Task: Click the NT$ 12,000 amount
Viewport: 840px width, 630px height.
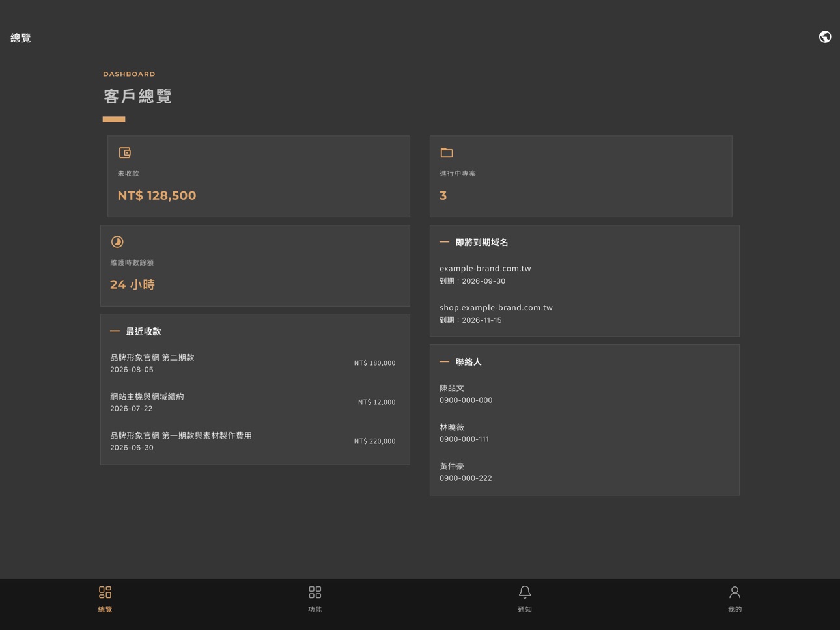Action: coord(377,402)
